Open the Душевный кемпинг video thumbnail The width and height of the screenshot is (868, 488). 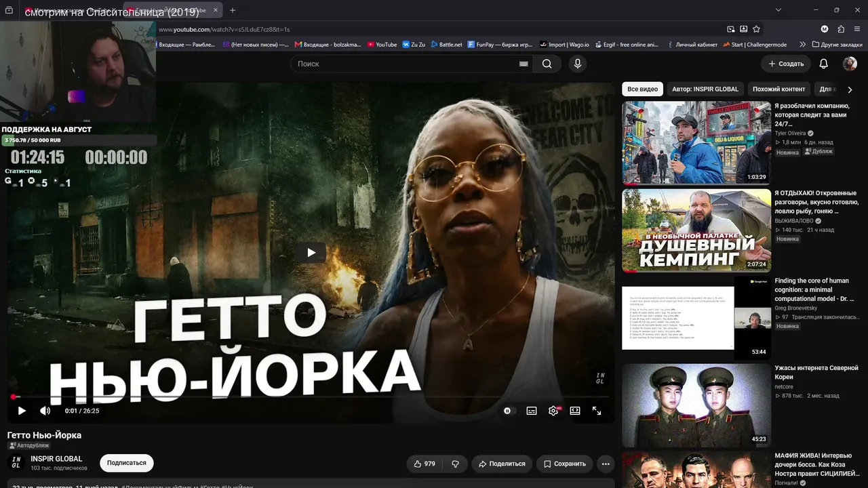coord(696,230)
